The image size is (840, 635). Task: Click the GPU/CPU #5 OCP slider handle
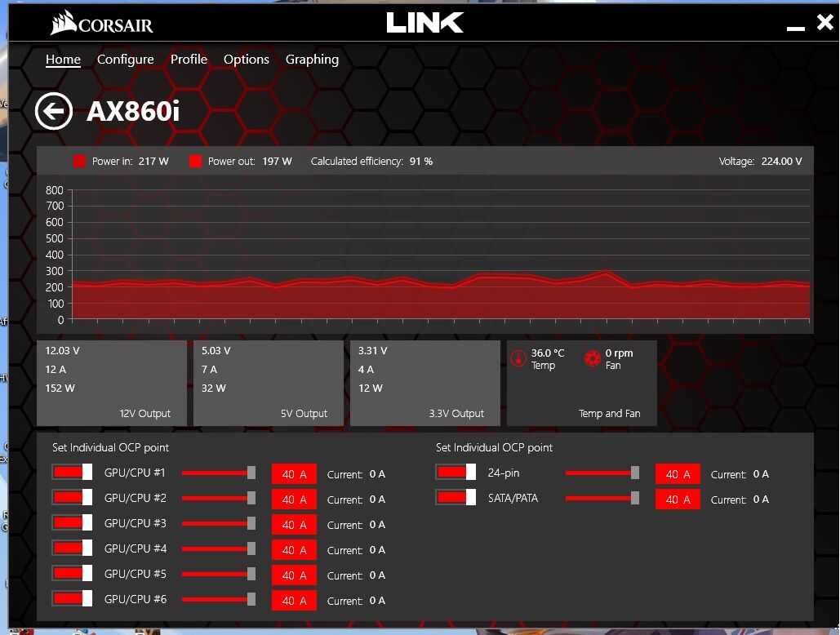pos(251,574)
